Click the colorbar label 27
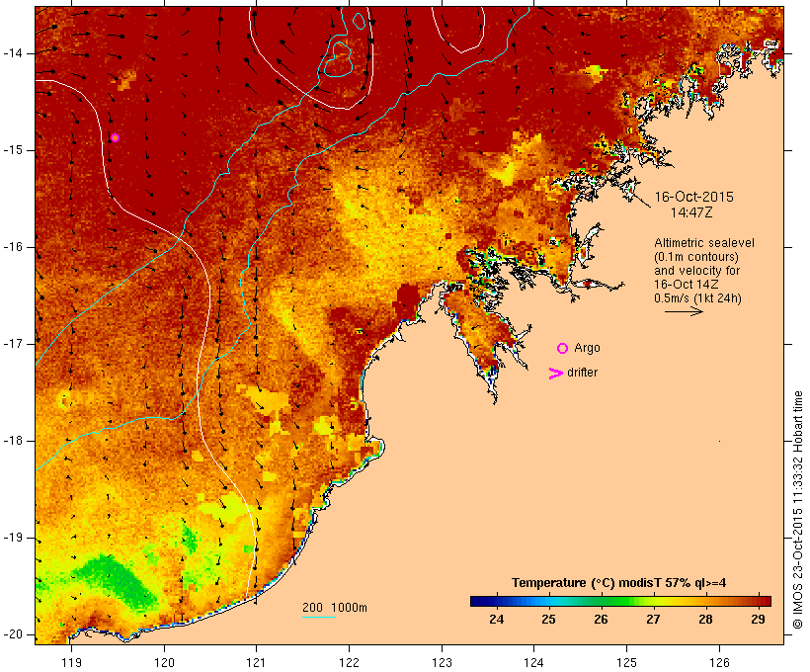The height and width of the screenshot is (672, 810). pos(653,620)
